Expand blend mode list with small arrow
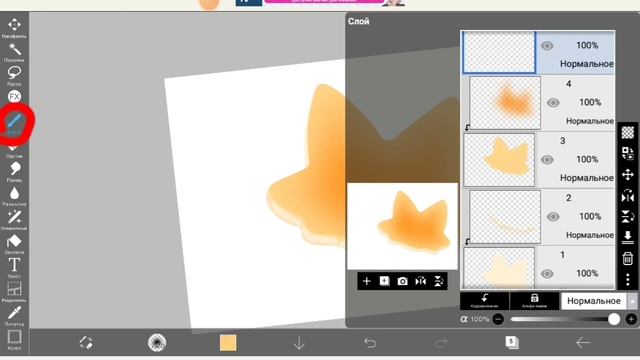This screenshot has width=640, height=360. (x=632, y=301)
